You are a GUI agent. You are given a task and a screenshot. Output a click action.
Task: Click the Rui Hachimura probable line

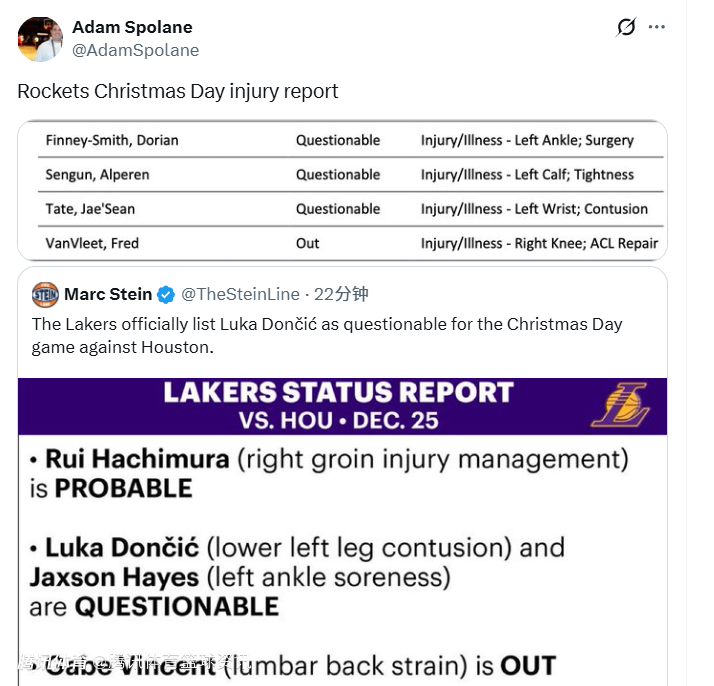click(330, 473)
